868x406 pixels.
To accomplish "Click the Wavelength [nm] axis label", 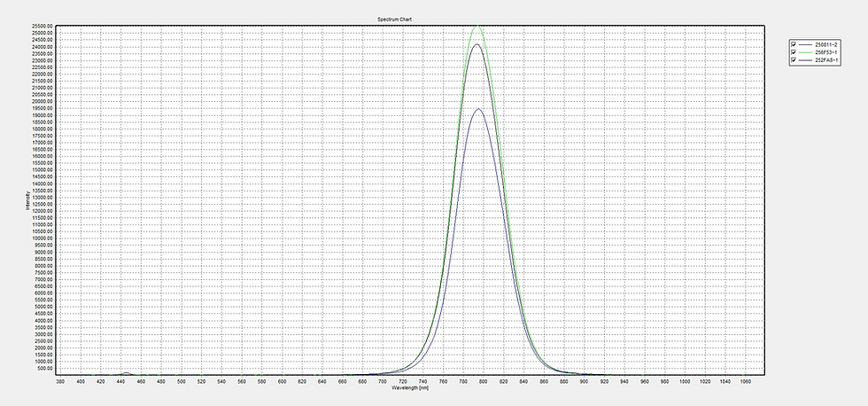I will (410, 387).
